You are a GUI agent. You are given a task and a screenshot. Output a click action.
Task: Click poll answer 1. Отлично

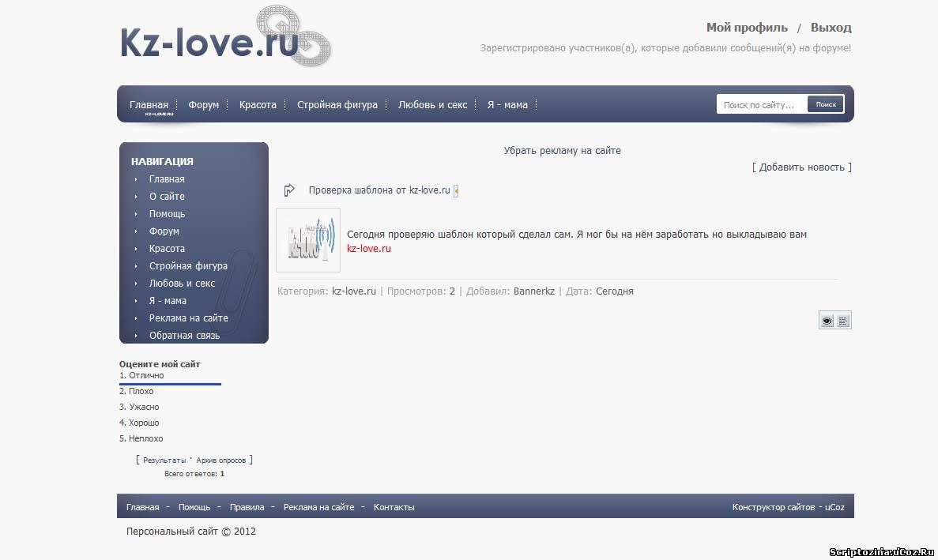pyautogui.click(x=141, y=375)
